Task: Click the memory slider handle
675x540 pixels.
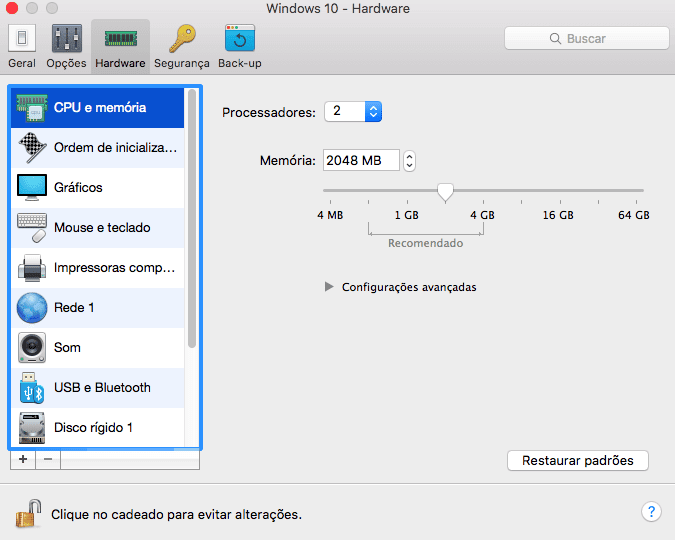Action: point(445,192)
